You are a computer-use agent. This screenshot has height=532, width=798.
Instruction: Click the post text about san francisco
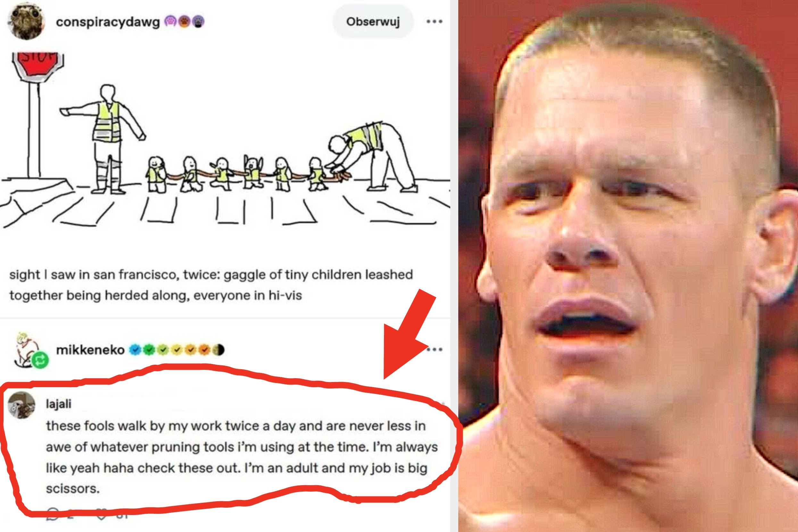[x=211, y=285]
